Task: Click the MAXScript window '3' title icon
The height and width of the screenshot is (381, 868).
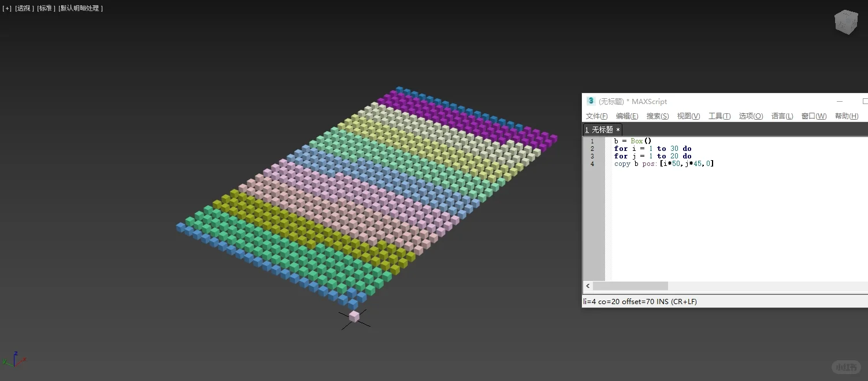Action: [x=591, y=101]
